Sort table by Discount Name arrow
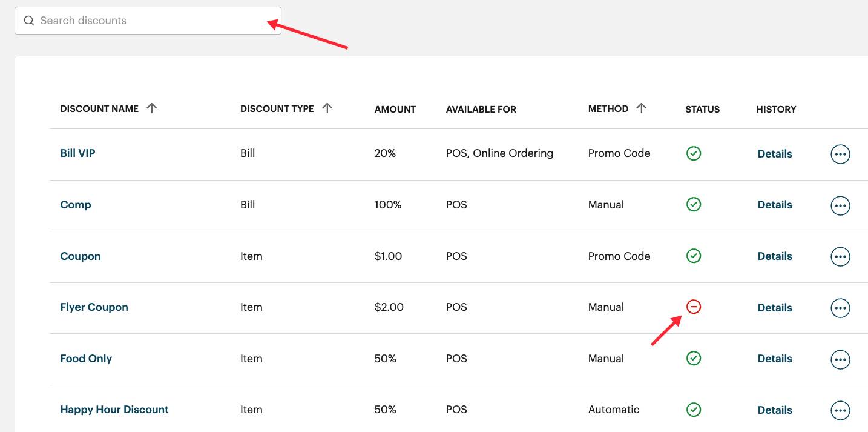Viewport: 868px width, 432px height. tap(152, 108)
